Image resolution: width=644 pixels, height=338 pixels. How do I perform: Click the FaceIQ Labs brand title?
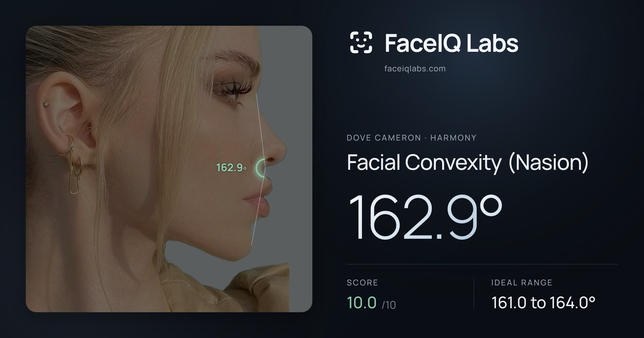451,43
